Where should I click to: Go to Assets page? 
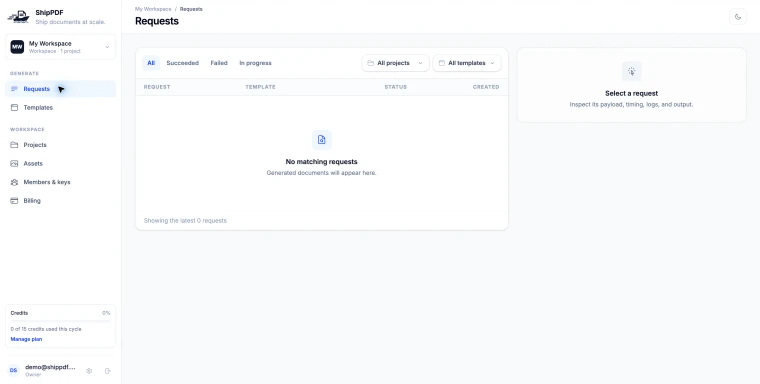61,163
